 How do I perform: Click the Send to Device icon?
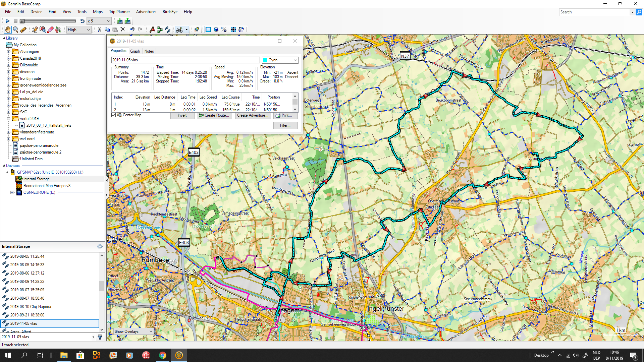[x=120, y=21]
